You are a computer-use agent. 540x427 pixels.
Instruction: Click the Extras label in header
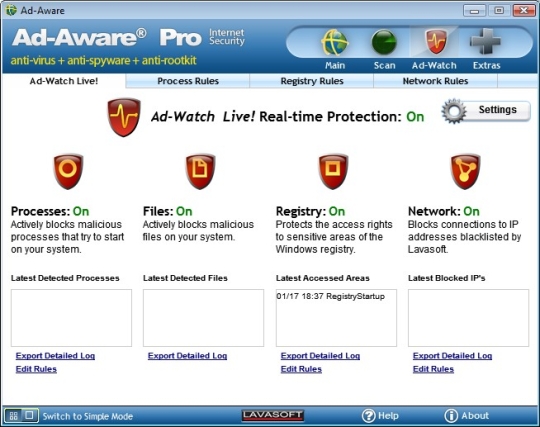coord(486,65)
